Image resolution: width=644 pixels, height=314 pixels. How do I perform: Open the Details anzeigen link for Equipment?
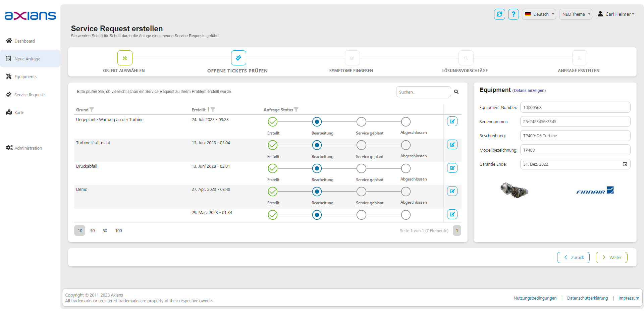point(528,91)
